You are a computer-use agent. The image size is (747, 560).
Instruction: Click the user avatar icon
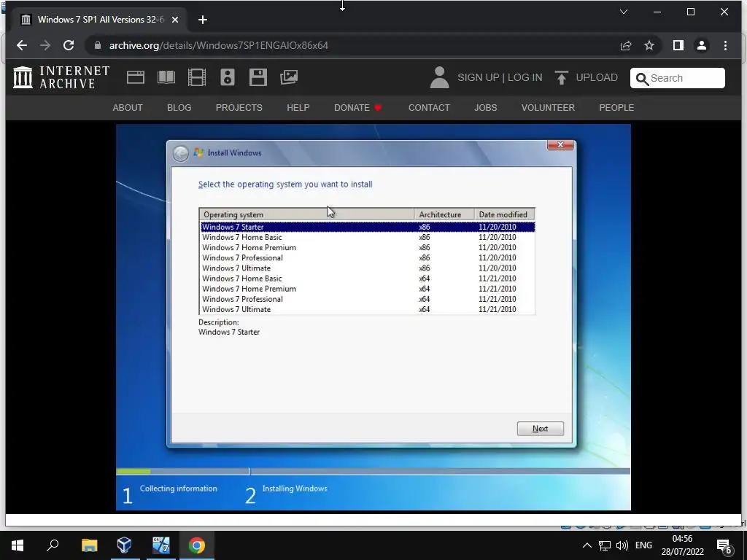tap(439, 77)
